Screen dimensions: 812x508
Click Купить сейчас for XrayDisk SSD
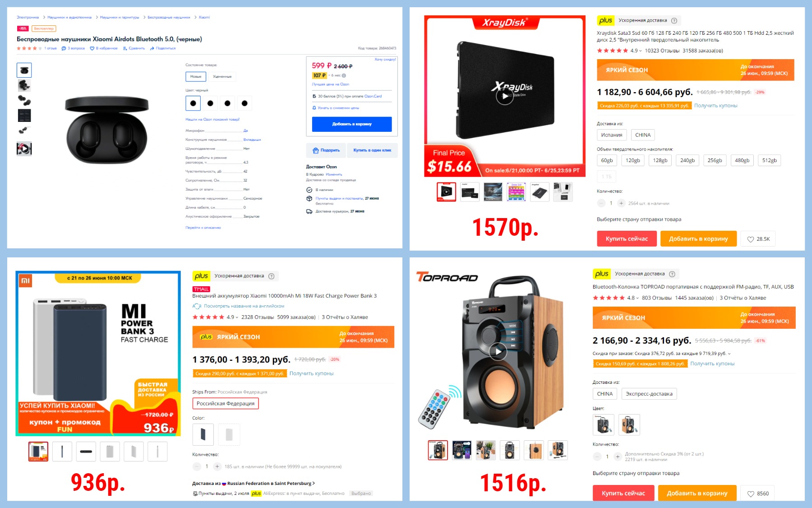627,239
